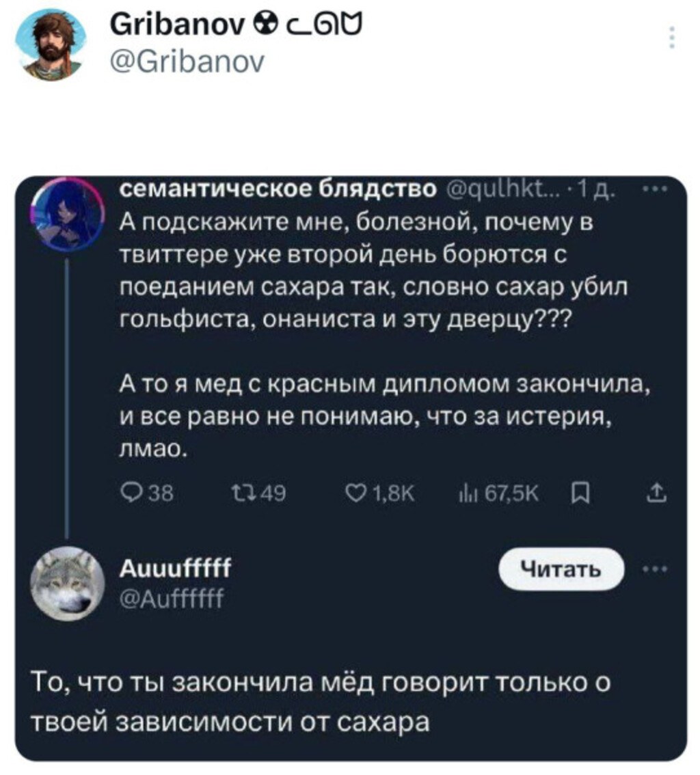Viewport: 700px width, 775px height.
Task: Open the Gribanov profile avatar
Action: pyautogui.click(x=50, y=46)
